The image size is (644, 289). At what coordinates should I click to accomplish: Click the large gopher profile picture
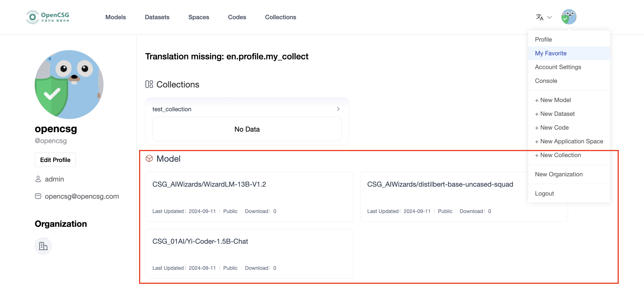point(69,85)
